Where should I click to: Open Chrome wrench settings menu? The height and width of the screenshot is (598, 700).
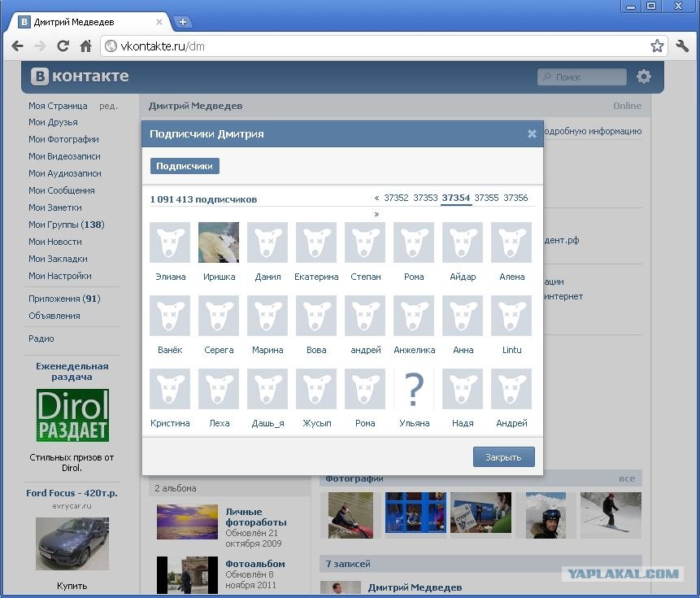tap(682, 46)
